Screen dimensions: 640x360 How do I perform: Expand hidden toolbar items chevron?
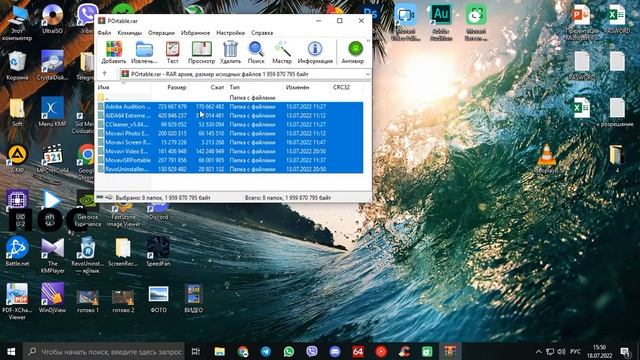[x=368, y=41]
